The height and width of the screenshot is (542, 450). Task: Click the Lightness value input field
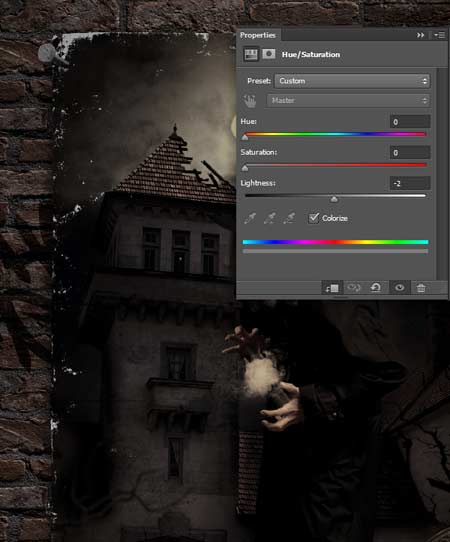[x=410, y=183]
